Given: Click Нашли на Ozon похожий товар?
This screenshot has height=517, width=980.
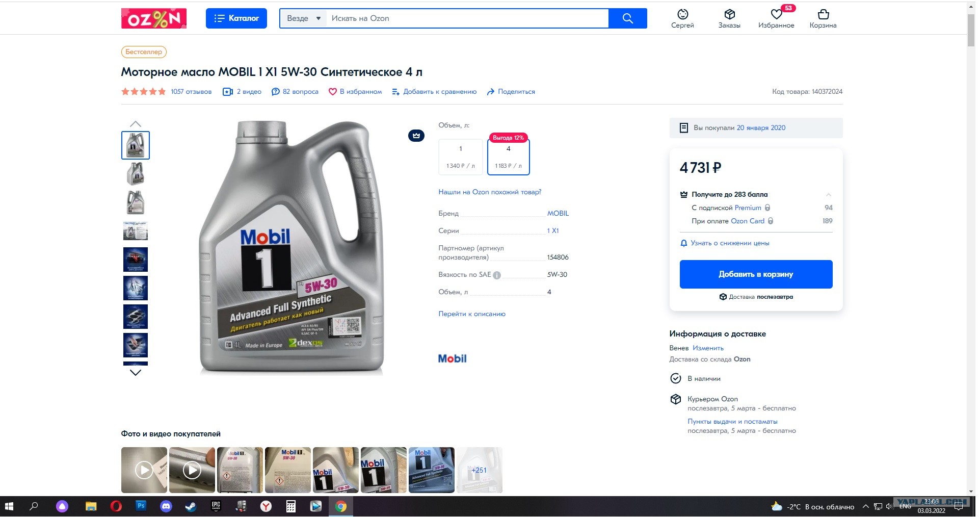Looking at the screenshot, I should [490, 192].
